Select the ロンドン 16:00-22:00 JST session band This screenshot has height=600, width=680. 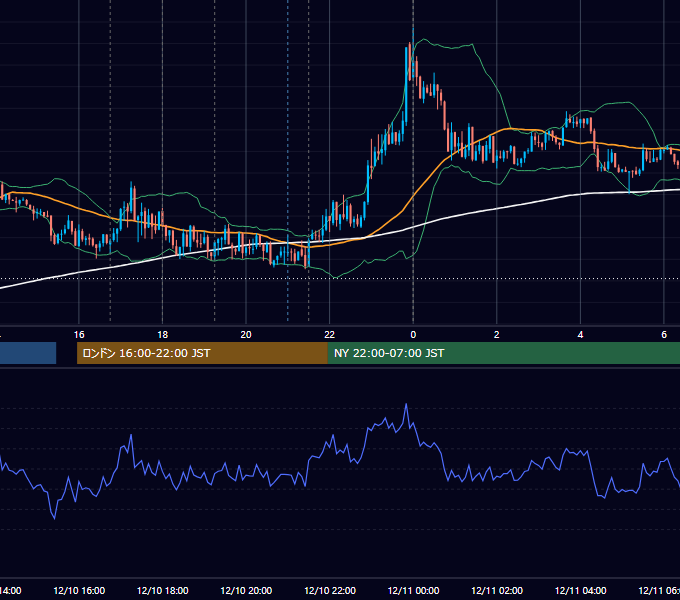202,353
